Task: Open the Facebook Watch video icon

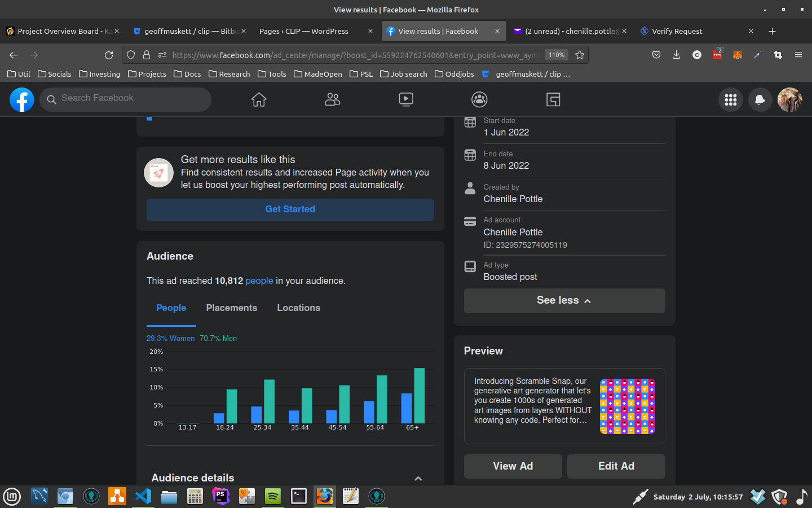Action: [x=406, y=99]
